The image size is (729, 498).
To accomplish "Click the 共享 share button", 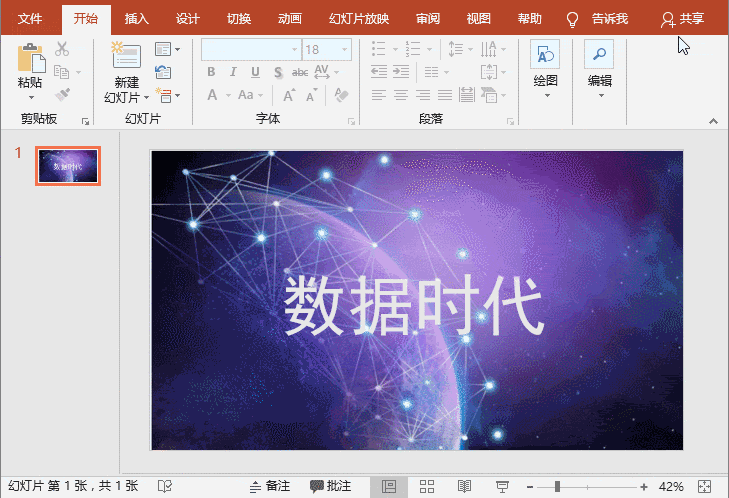I will pyautogui.click(x=683, y=19).
